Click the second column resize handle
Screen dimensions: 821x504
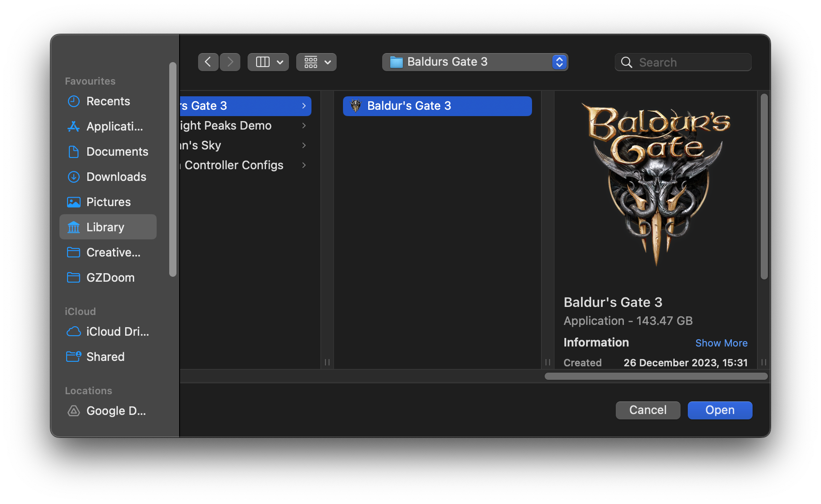(548, 362)
